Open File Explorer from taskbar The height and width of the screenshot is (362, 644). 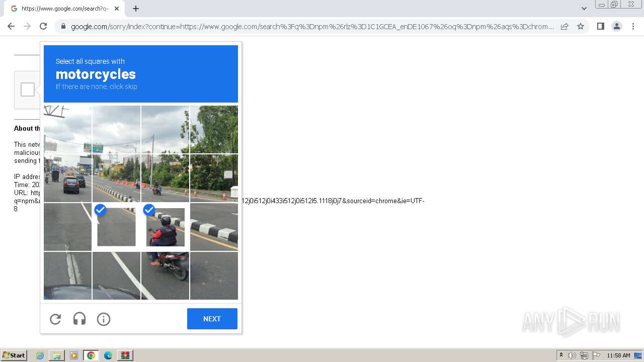tap(57, 355)
